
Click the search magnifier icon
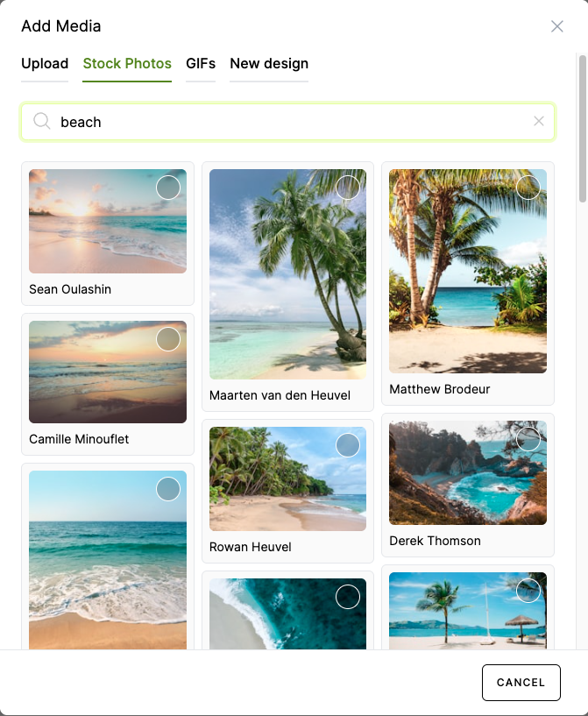point(41,121)
